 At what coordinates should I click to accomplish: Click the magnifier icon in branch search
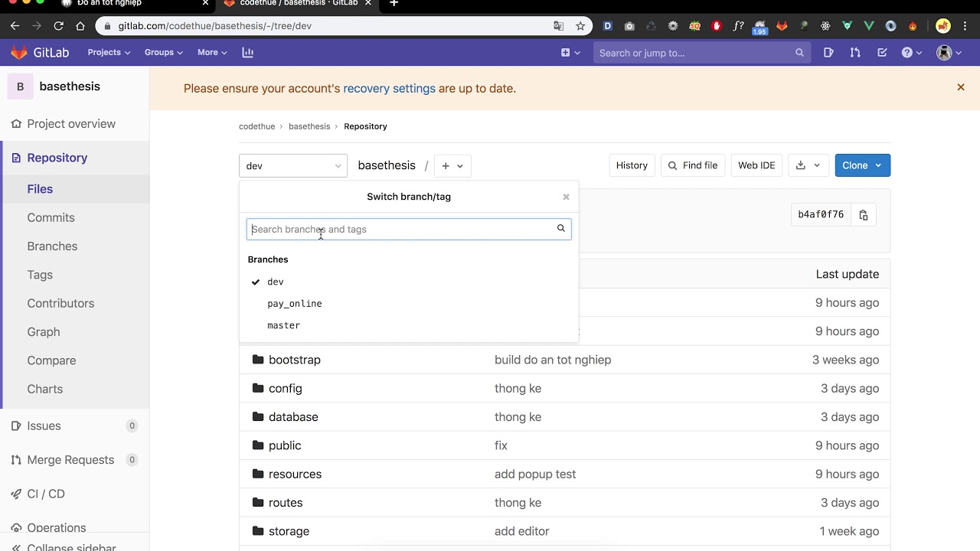point(560,228)
